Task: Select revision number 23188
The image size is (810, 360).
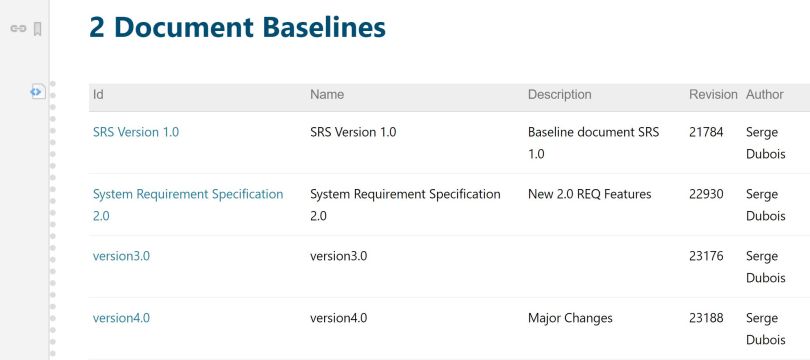Action: 706,318
